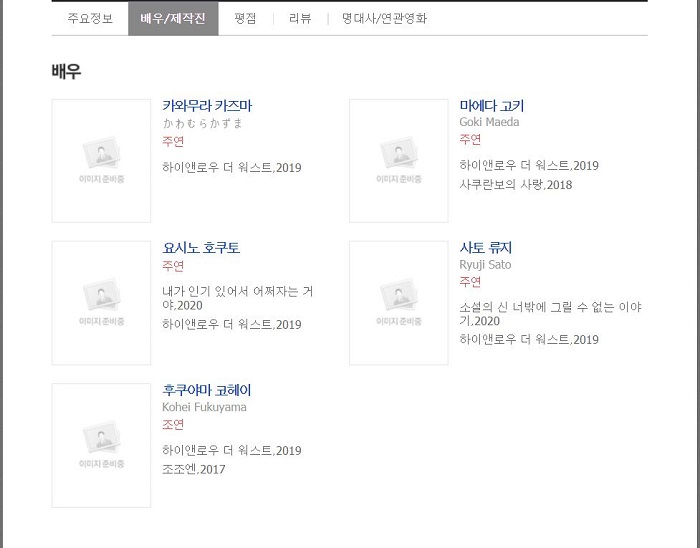Open 소설의 신 너밖에 그릴 수 없는 이야기,2020 link
The image size is (700, 548).
[550, 314]
